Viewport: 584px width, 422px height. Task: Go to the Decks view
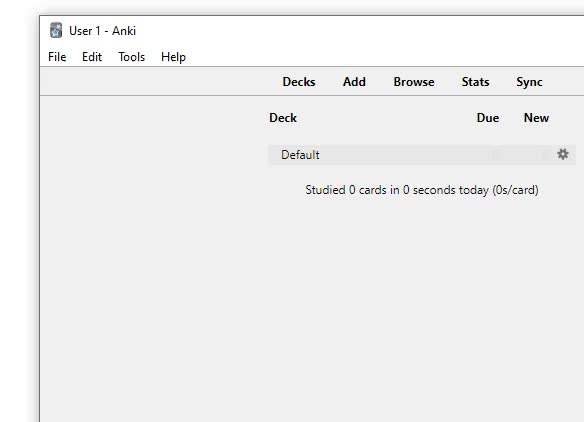point(299,82)
